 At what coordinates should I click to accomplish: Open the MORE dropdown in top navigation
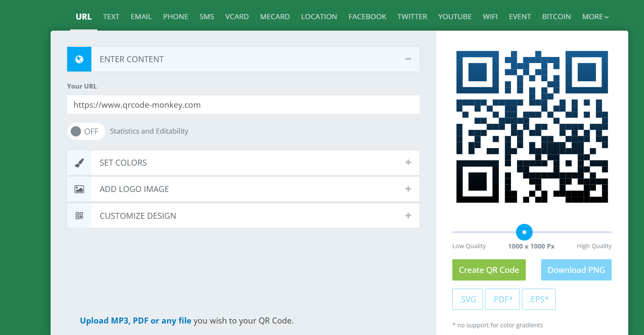pyautogui.click(x=596, y=17)
